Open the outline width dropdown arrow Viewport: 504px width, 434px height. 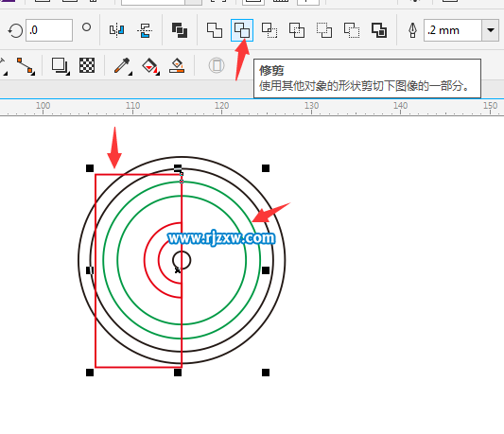point(490,30)
